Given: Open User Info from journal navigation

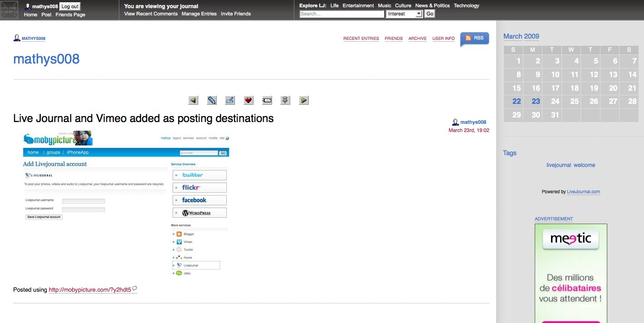Looking at the screenshot, I should pos(443,39).
